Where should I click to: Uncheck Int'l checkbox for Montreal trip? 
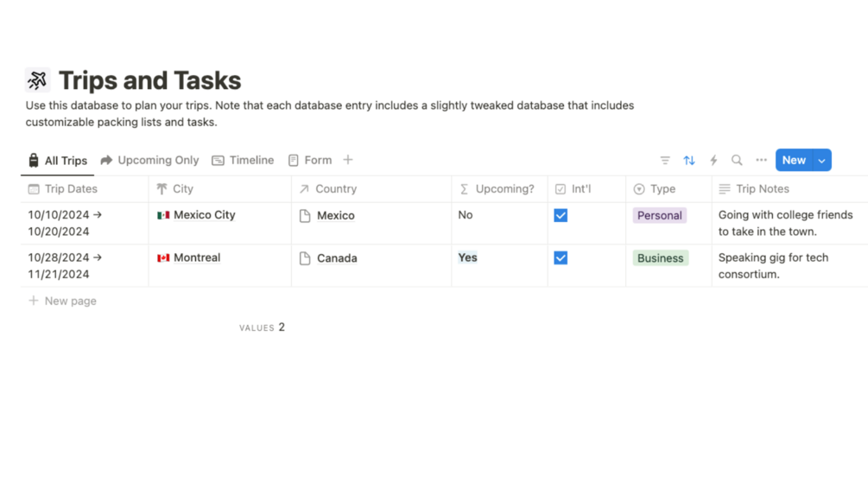tap(561, 257)
